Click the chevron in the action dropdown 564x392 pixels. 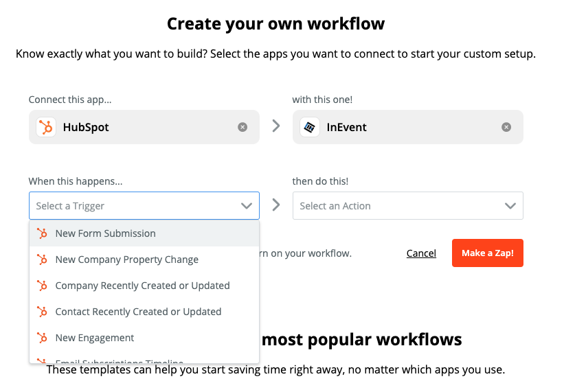tap(510, 206)
